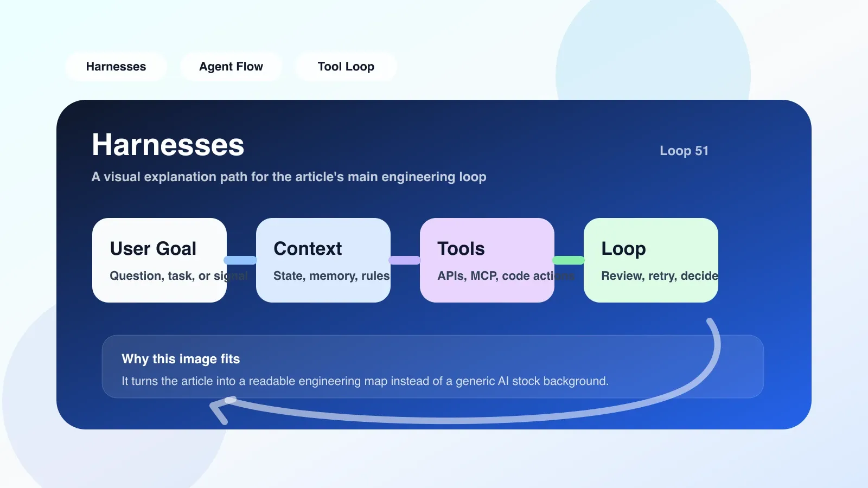Select the Harnesses pill tab
Viewport: 868px width, 488px height.
coord(116,67)
